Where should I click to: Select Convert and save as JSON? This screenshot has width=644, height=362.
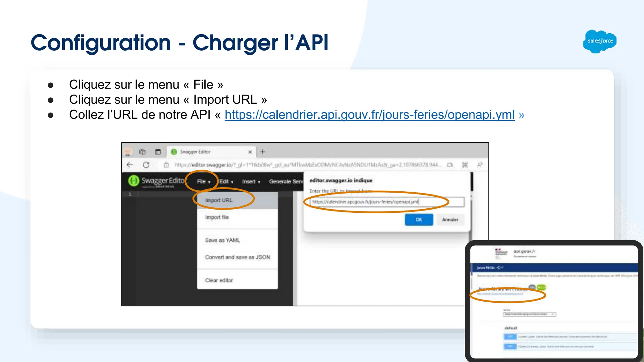pyautogui.click(x=237, y=257)
